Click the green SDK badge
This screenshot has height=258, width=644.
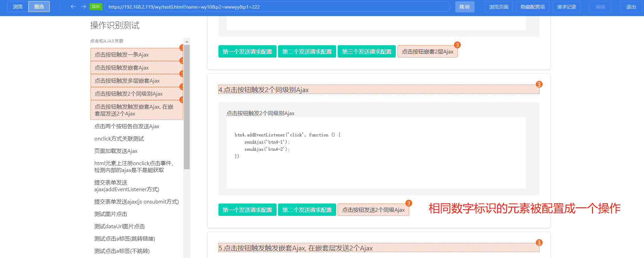pyautogui.click(x=96, y=7)
